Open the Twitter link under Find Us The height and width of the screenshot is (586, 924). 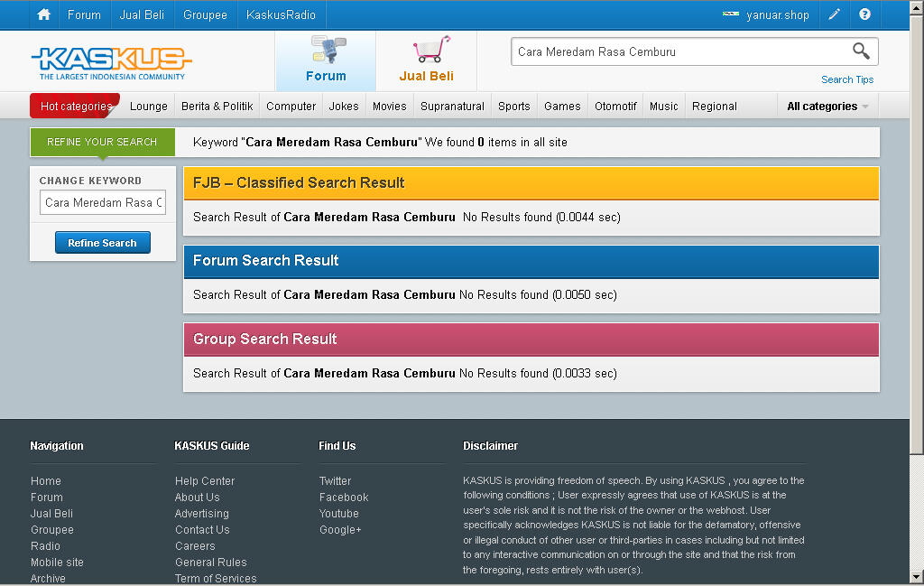tap(336, 481)
